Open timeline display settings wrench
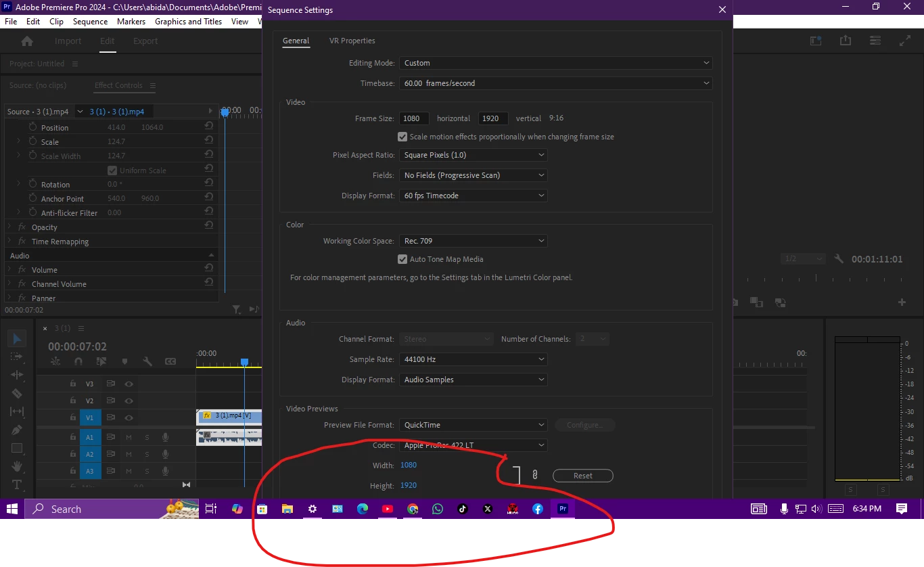924x567 pixels. click(147, 362)
